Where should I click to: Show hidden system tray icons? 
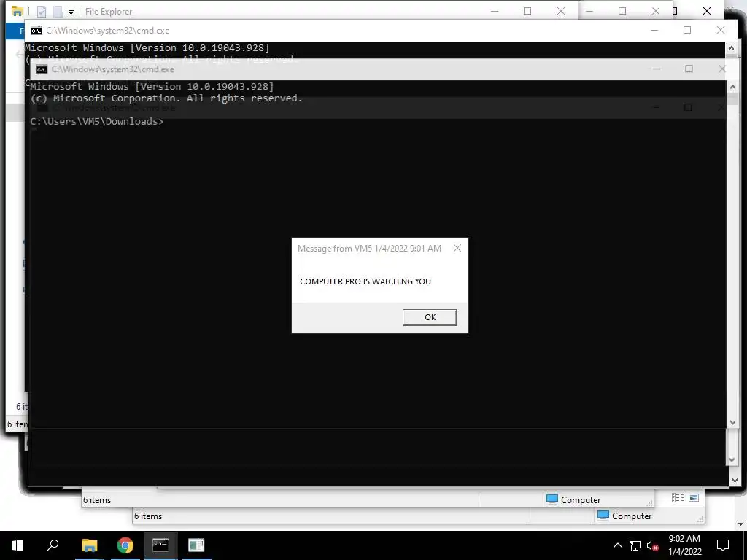(617, 545)
